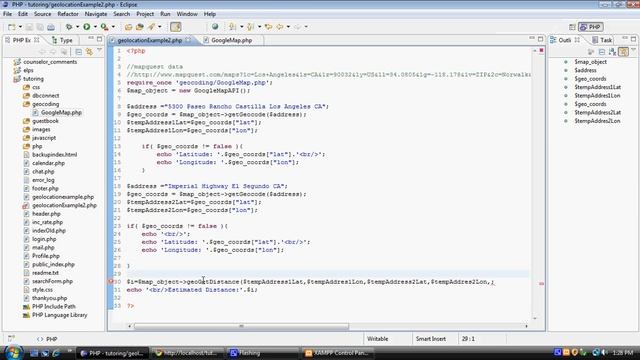The height and width of the screenshot is (360, 640).
Task: Open the Run dropdown arrow
Action: coord(95,27)
